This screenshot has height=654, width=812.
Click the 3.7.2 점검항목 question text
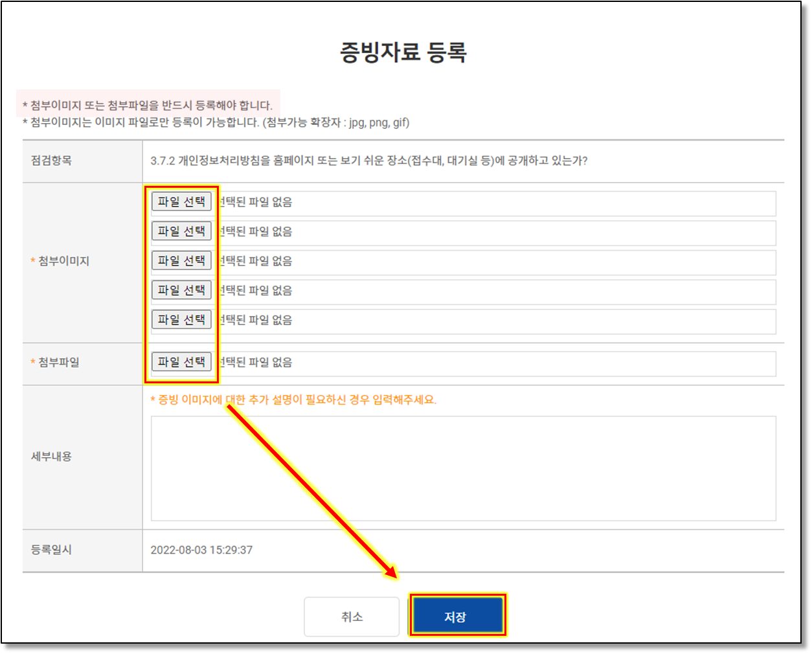369,161
